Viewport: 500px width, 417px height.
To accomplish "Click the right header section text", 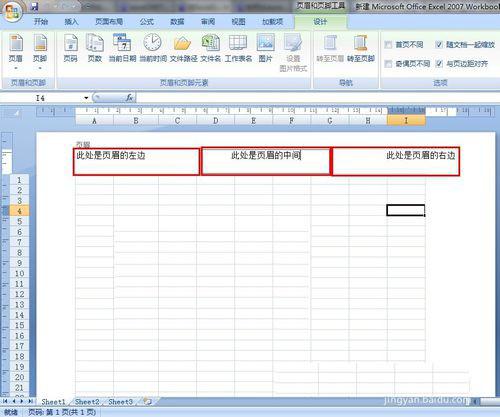I will pos(421,155).
